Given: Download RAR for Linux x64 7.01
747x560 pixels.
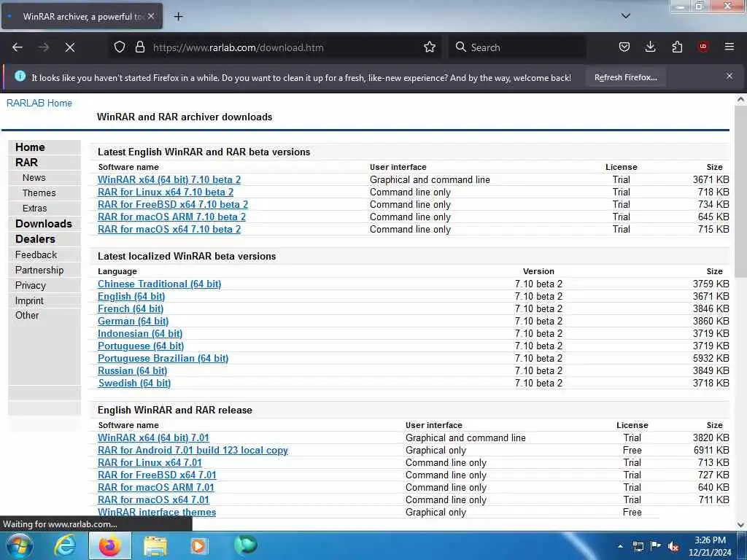Looking at the screenshot, I should (150, 462).
